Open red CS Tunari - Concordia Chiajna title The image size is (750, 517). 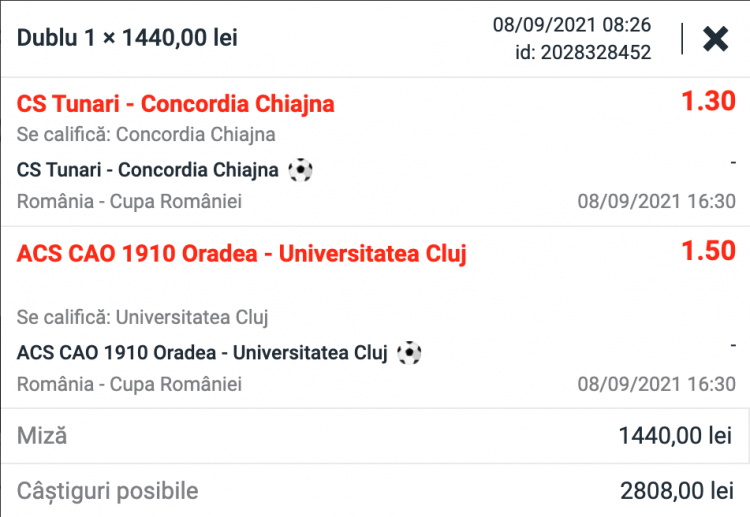[176, 104]
